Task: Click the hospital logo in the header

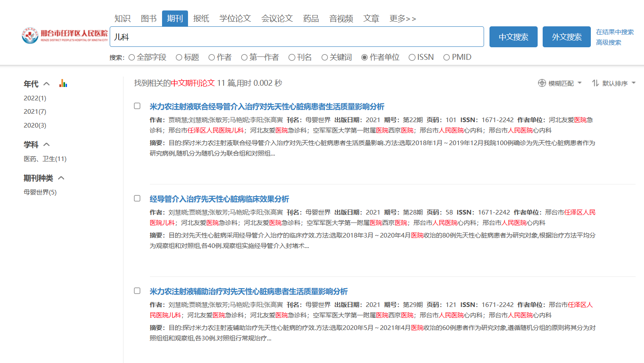Action: pos(64,36)
